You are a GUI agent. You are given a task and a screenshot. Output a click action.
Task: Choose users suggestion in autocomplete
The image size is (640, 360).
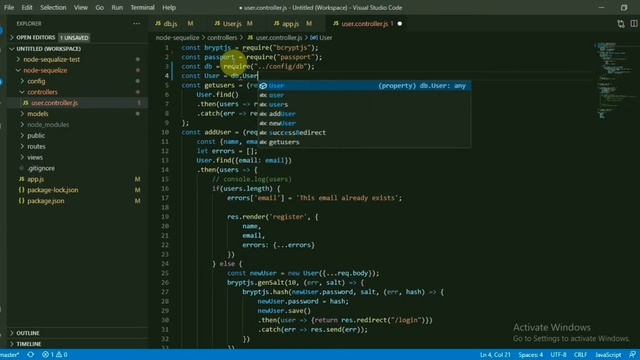(x=364, y=104)
